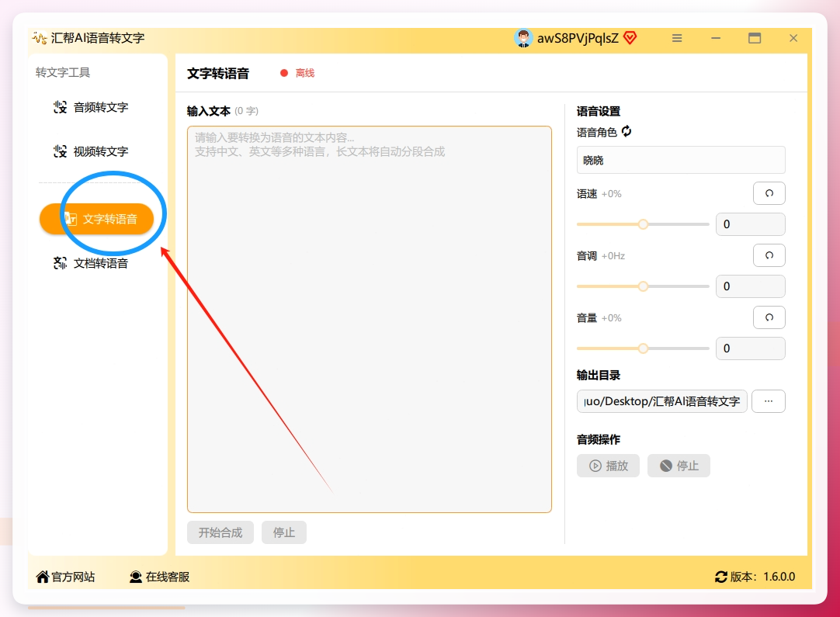Reset the 音调 pitch value
The image size is (840, 617).
[769, 255]
